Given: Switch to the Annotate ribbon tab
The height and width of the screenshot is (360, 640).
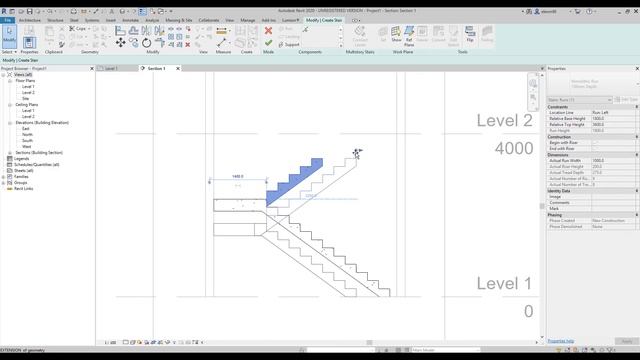Looking at the screenshot, I should point(130,20).
